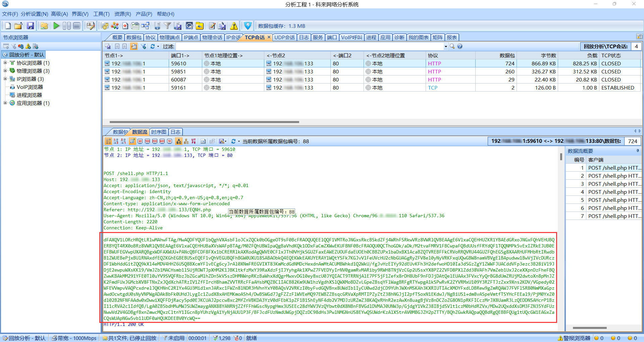The image size is (644, 342).
Task: Switch to the UDP会话 tab
Action: point(284,37)
